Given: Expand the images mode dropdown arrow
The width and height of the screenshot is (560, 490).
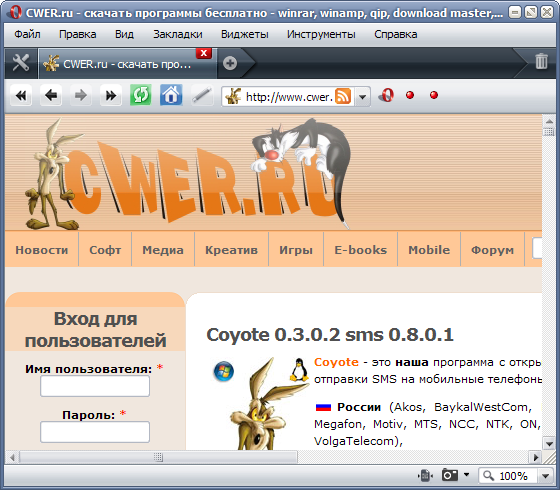Looking at the screenshot, I should click(x=466, y=475).
